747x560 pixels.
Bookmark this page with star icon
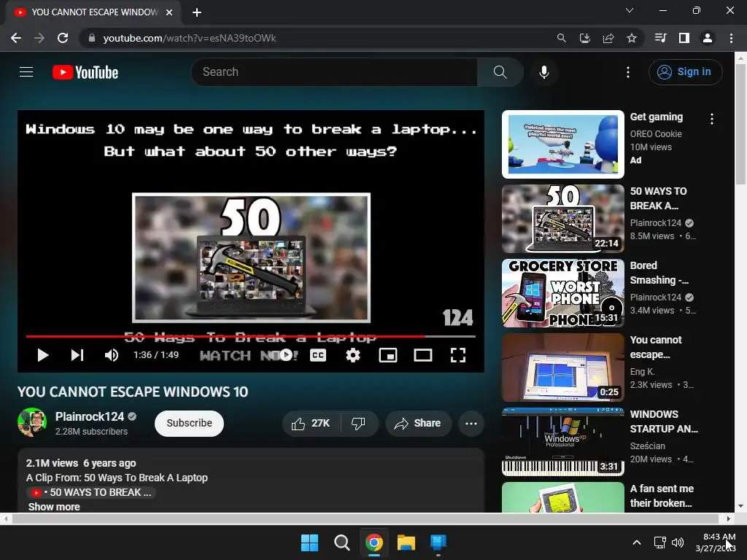coord(631,38)
